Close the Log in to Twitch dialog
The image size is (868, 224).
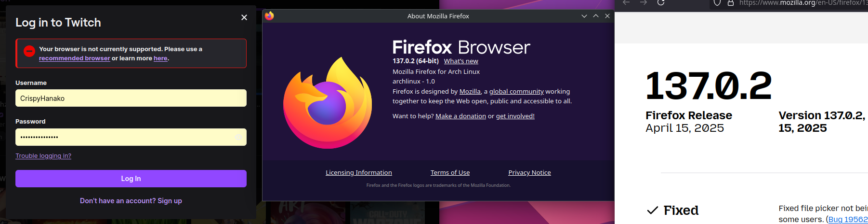tap(244, 17)
